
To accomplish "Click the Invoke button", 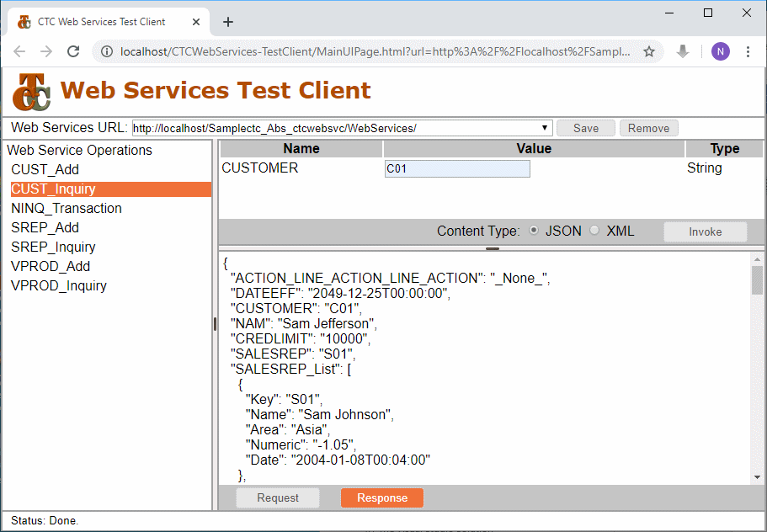I will (x=705, y=231).
